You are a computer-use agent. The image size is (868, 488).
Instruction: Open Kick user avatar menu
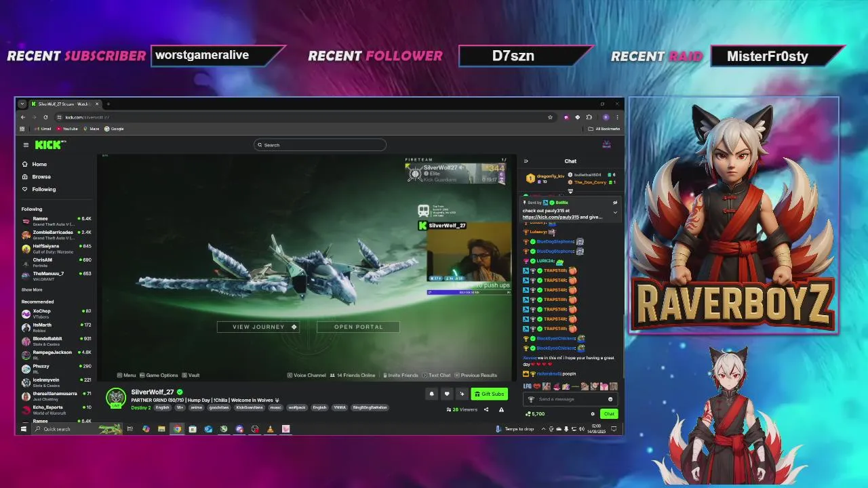(x=607, y=144)
